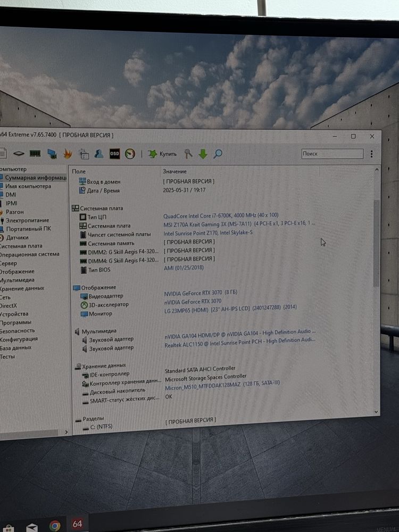
Task: Click the NVIDIA GeForce RTX 3070 (8 ГБ) link
Action: coord(201,293)
